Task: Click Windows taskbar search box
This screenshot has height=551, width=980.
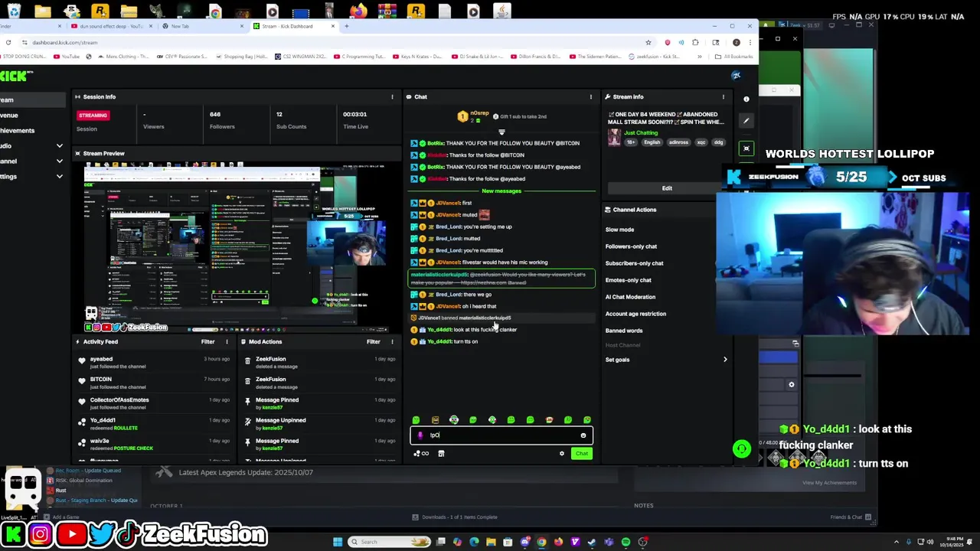Action: click(x=390, y=542)
